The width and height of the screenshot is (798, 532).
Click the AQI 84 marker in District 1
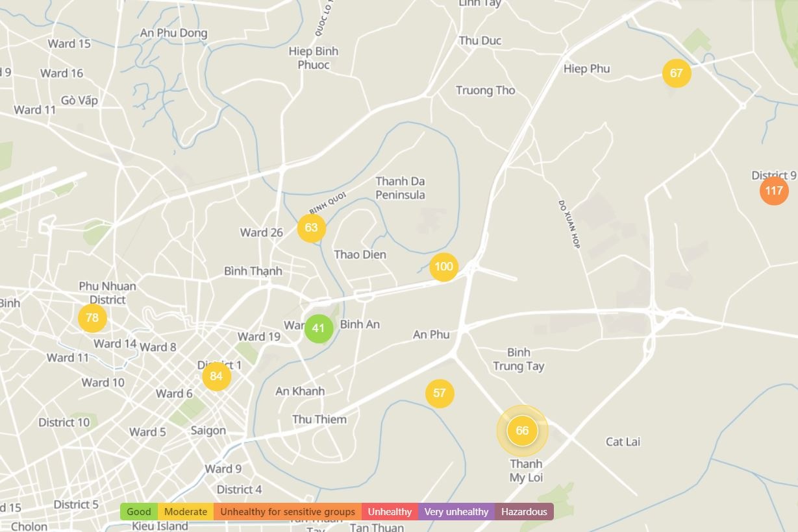(216, 376)
